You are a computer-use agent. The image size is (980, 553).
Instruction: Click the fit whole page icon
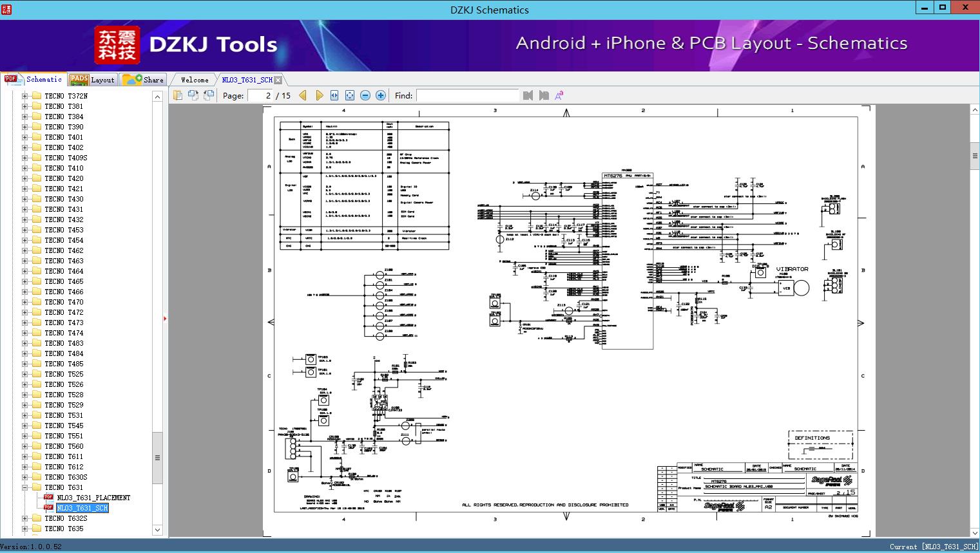350,95
